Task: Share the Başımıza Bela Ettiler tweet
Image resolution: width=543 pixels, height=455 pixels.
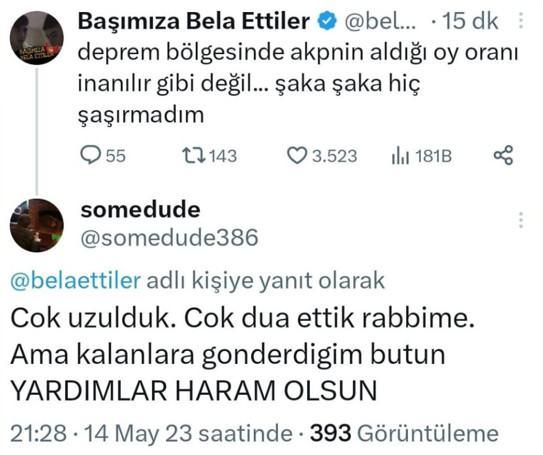Action: (503, 155)
